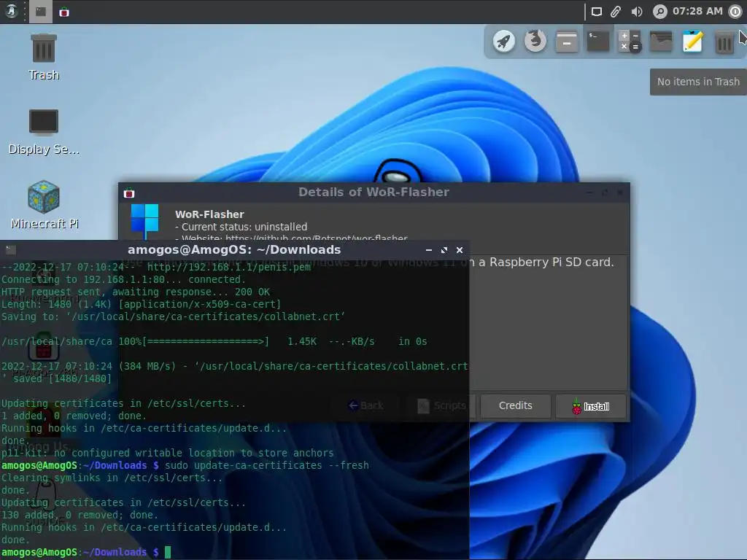Click the terminal title 'amogos@AmogOS: ~/Downloads'
747x560 pixels.
pos(234,249)
